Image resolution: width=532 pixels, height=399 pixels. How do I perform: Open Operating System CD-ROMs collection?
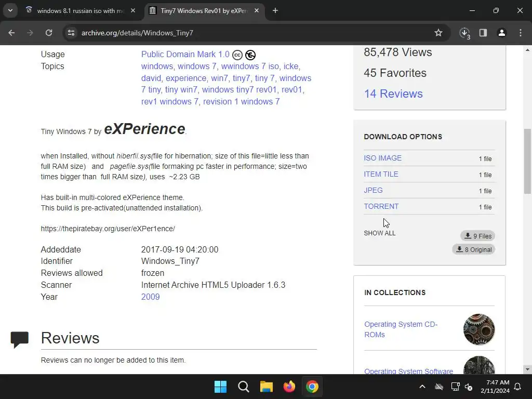point(401,329)
